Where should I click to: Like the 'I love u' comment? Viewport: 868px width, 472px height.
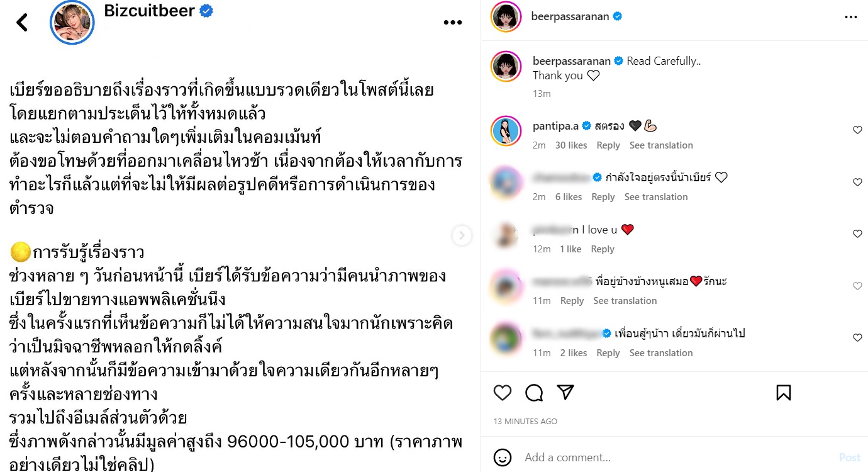(x=857, y=234)
